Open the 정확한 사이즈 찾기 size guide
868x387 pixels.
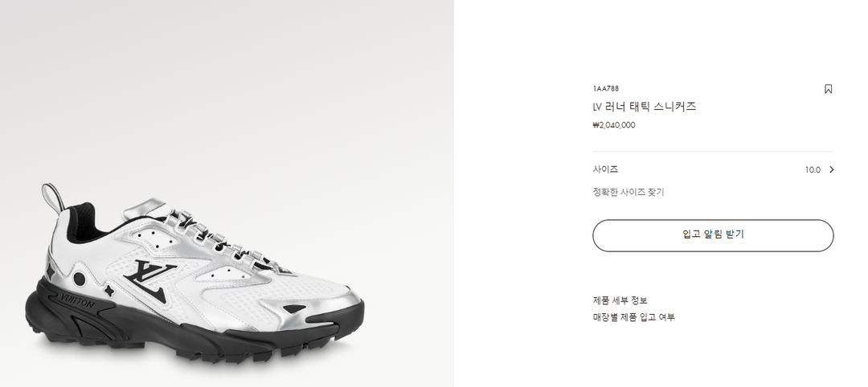[x=628, y=193]
